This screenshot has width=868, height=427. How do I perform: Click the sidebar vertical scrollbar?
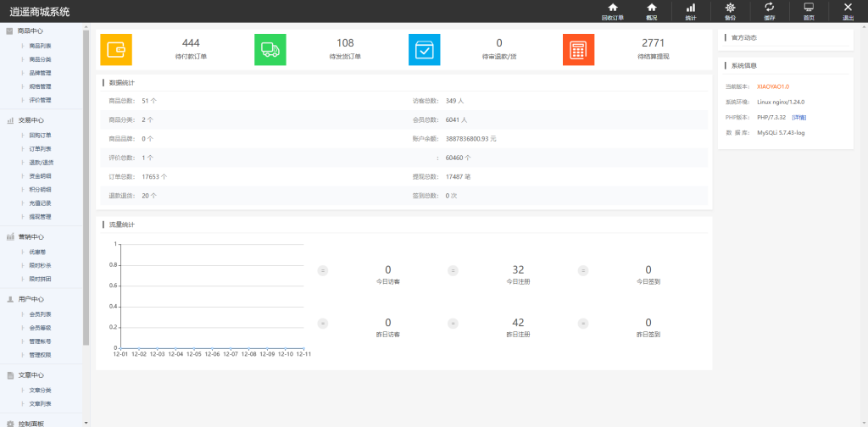[x=86, y=186]
